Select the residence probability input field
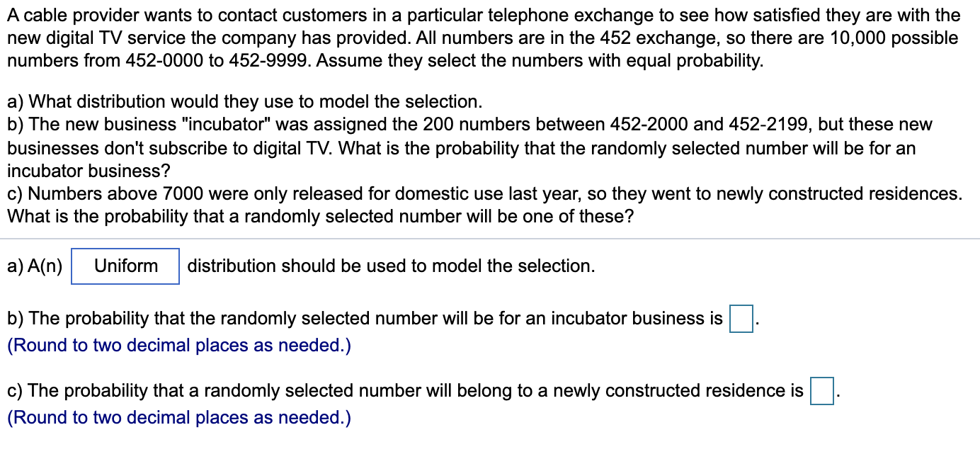980x476 pixels. pyautogui.click(x=823, y=390)
